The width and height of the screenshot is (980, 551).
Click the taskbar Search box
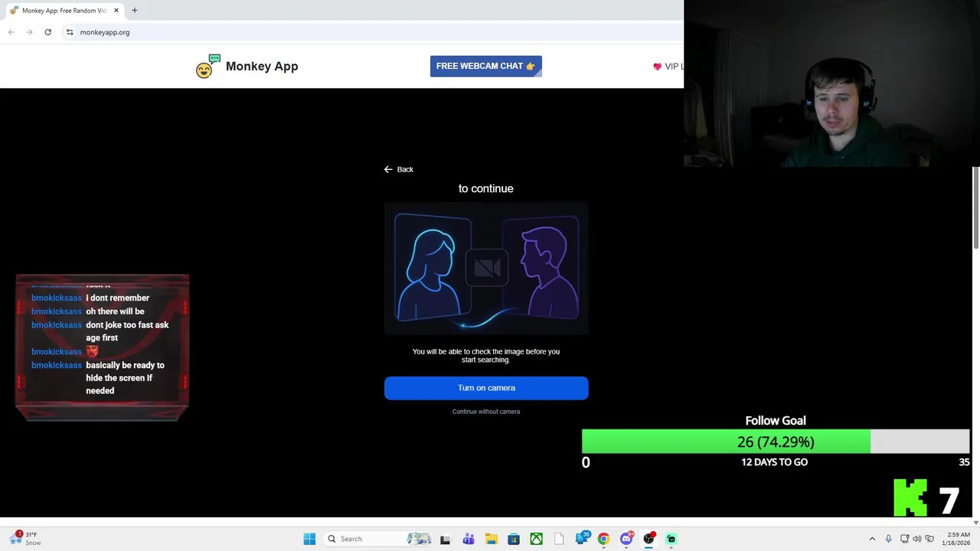pos(377,539)
